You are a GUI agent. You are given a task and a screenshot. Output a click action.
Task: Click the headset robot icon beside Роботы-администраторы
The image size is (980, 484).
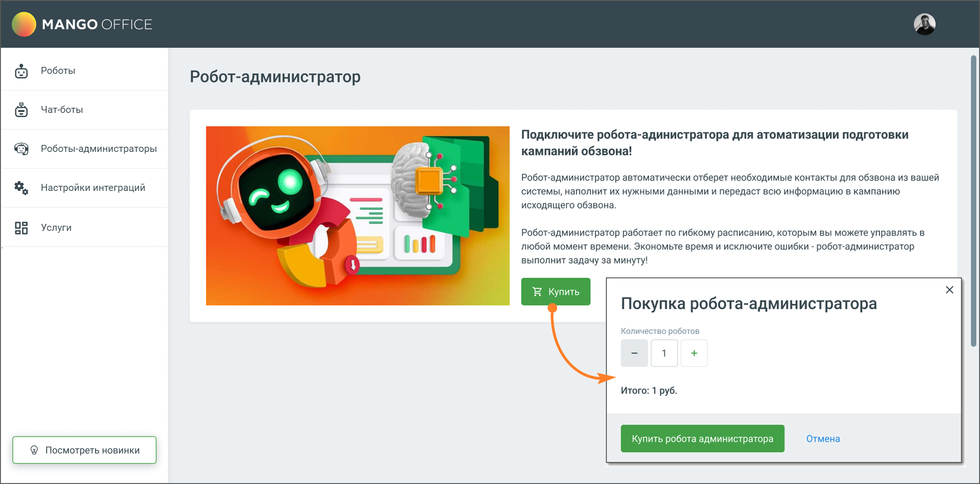(x=21, y=149)
